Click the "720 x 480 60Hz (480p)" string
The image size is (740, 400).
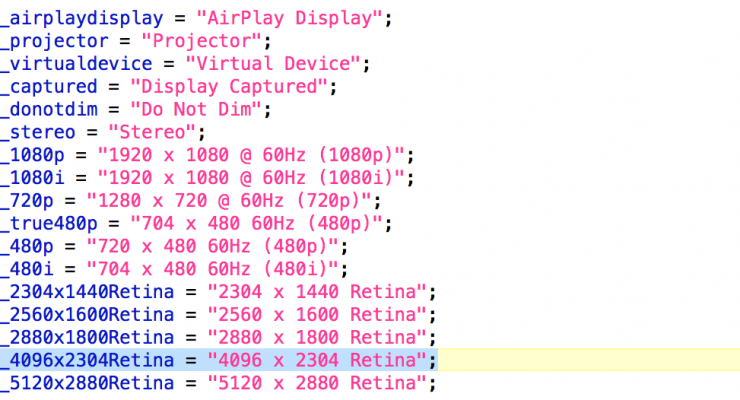(214, 246)
